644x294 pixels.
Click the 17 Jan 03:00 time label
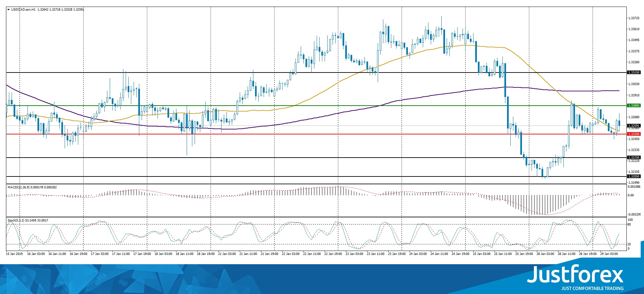99,254
